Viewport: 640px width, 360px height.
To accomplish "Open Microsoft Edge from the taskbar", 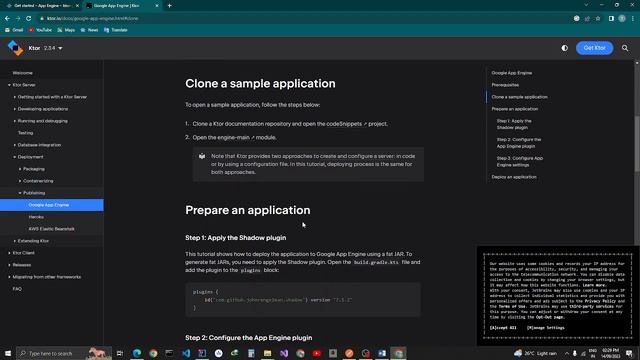I will pos(137,353).
